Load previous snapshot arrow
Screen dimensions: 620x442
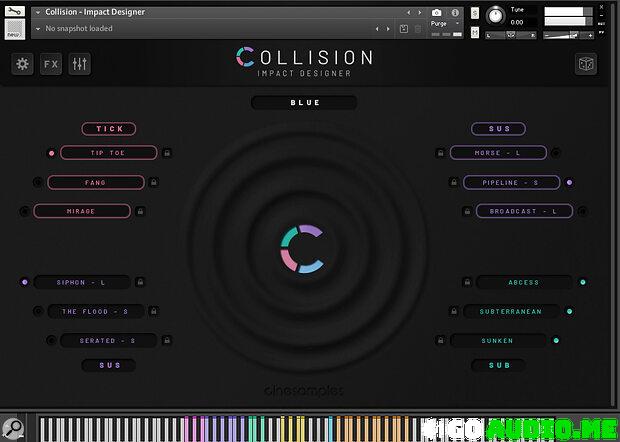point(377,29)
